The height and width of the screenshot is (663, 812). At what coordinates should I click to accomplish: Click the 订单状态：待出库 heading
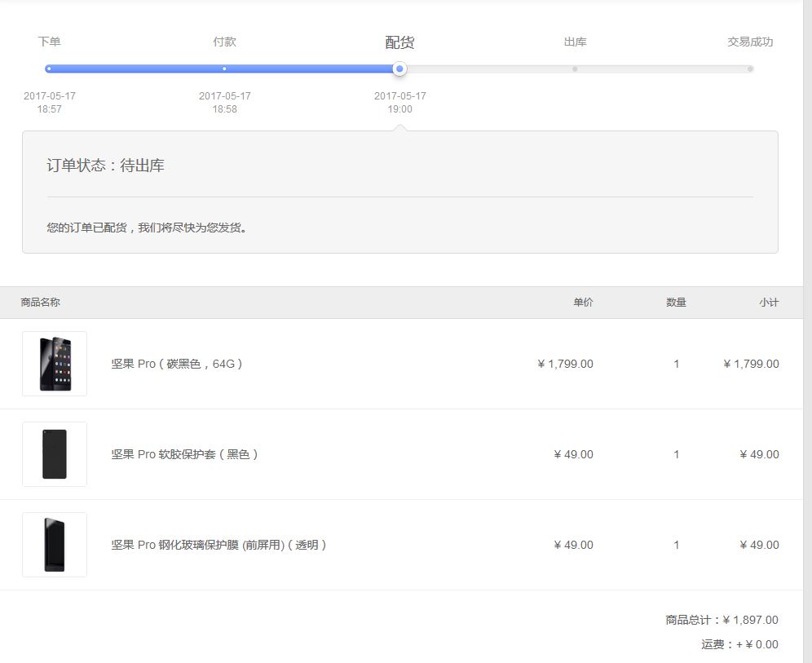pos(106,166)
